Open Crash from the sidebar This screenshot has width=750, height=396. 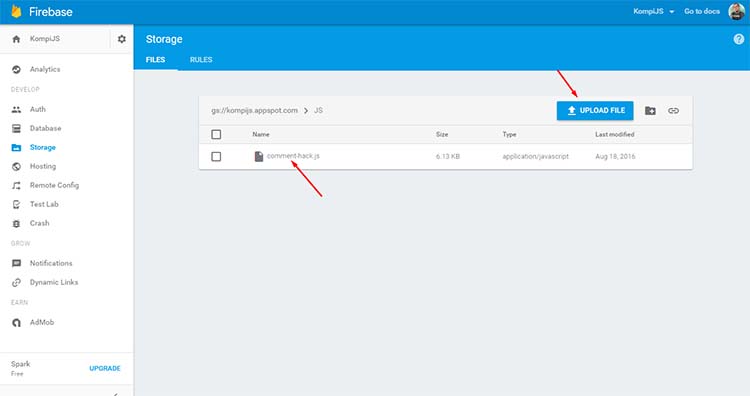[40, 223]
